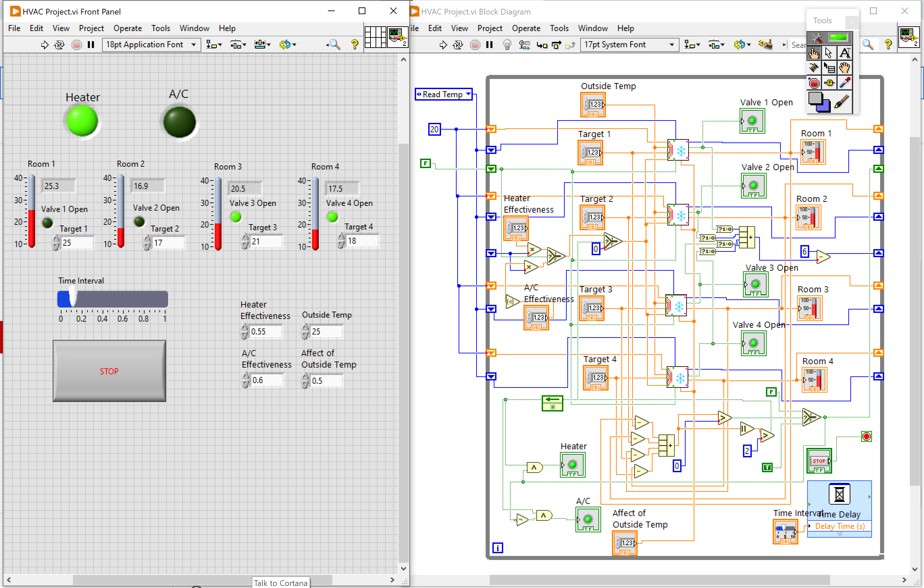Select the Get Color eyedropper tool

coord(845,83)
